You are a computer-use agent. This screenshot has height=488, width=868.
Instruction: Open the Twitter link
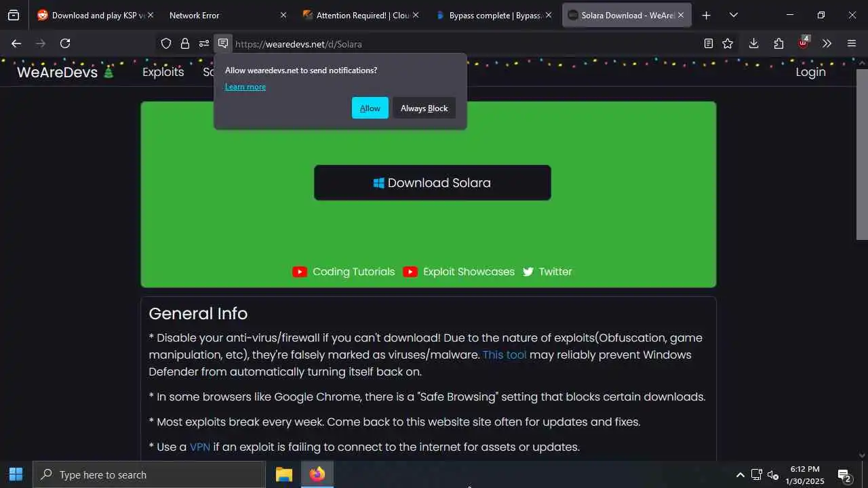tap(547, 272)
